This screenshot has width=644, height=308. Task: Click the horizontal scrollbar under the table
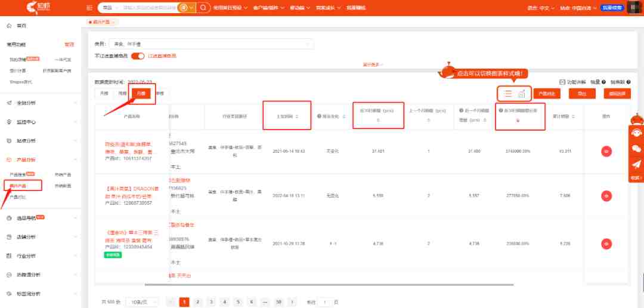tap(329, 284)
